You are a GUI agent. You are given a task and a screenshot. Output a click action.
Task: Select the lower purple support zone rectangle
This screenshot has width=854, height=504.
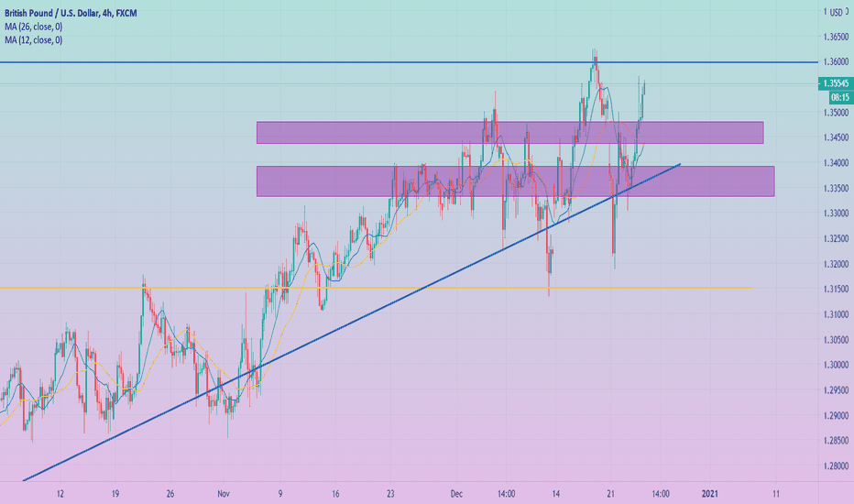515,181
